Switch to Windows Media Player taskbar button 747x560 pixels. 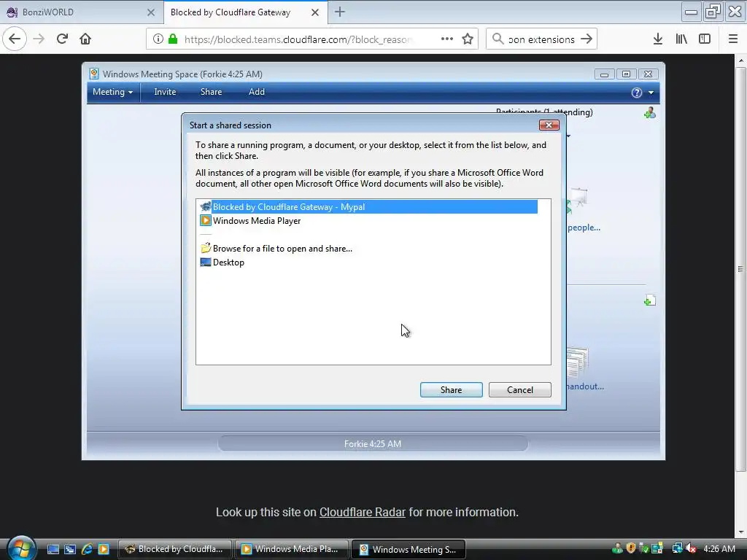[x=290, y=549]
